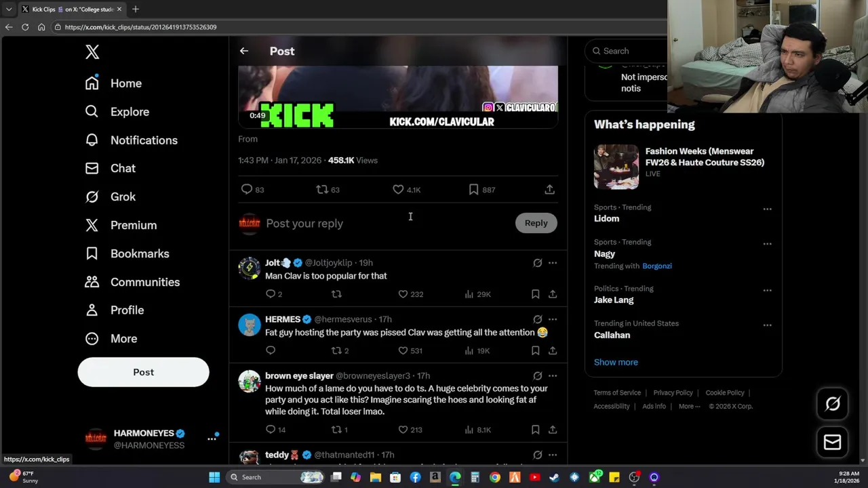Reload the page in browser toolbar
868x488 pixels.
pyautogui.click(x=25, y=27)
